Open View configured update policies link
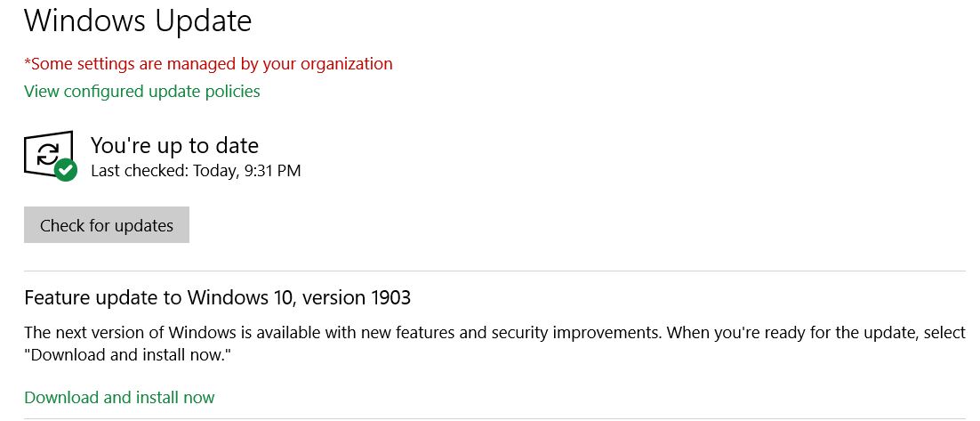The image size is (980, 421). coord(142,92)
